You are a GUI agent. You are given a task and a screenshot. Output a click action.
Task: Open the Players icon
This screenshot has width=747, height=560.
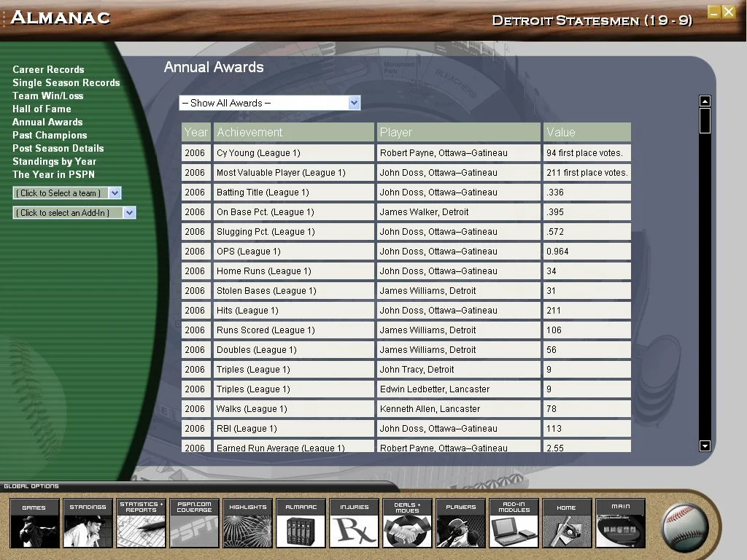[460, 524]
